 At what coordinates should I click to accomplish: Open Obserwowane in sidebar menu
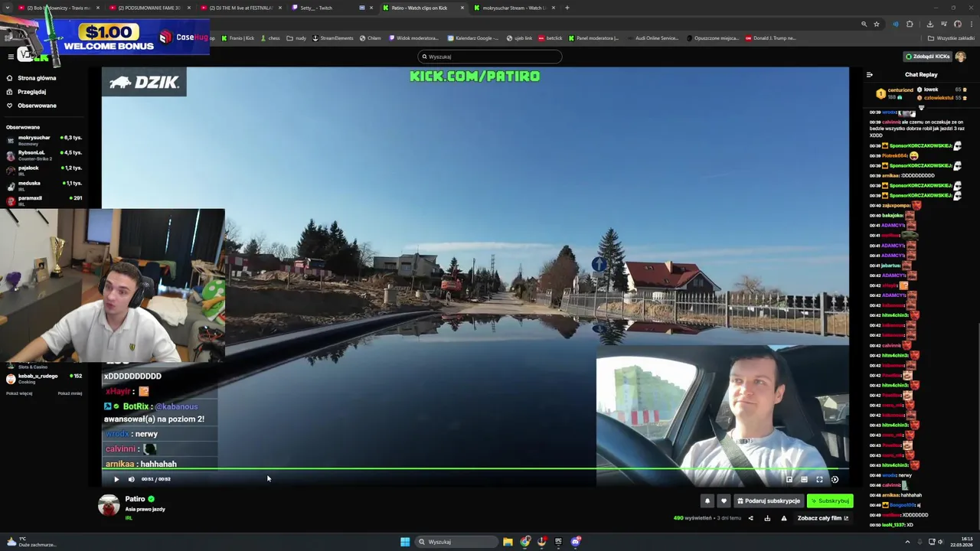click(37, 106)
